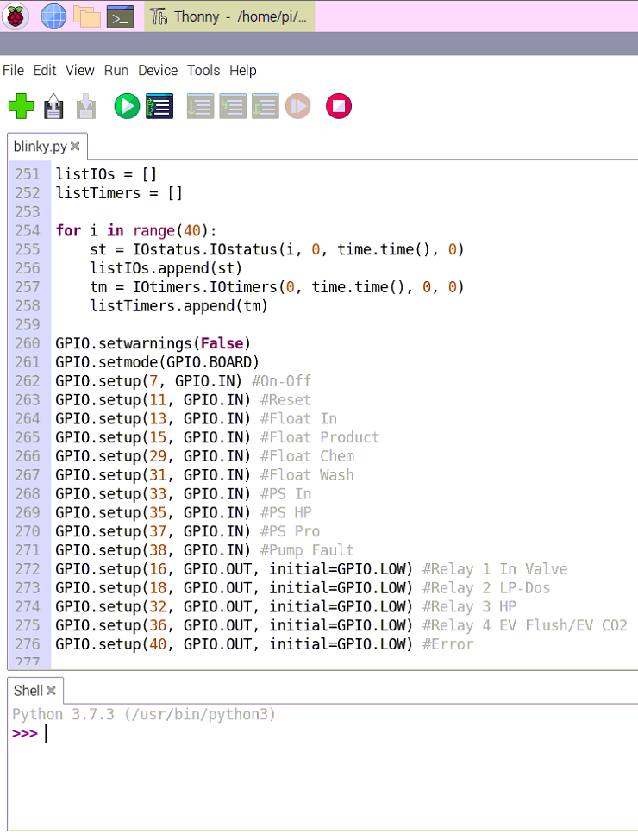
Task: Click the Step out toolbar icon
Action: point(265,106)
